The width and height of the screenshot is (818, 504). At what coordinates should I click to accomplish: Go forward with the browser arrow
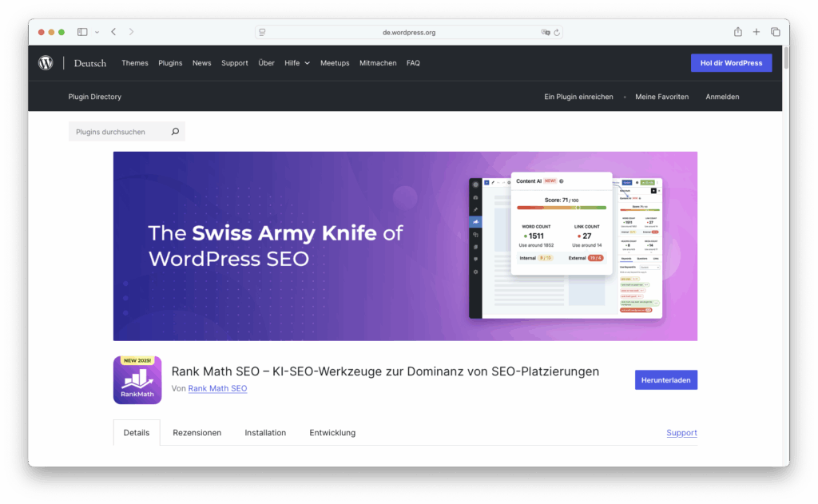(132, 32)
